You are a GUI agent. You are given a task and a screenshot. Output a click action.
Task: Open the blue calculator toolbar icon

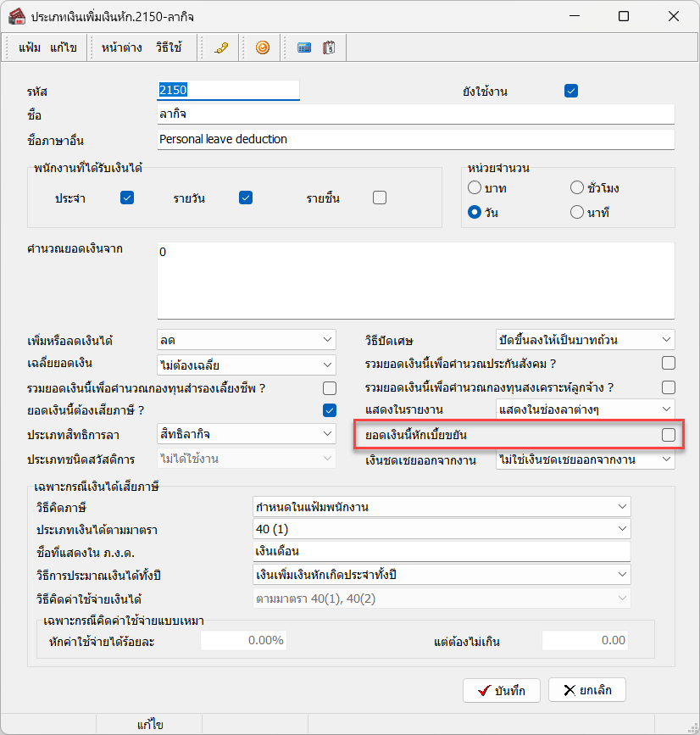tap(303, 48)
